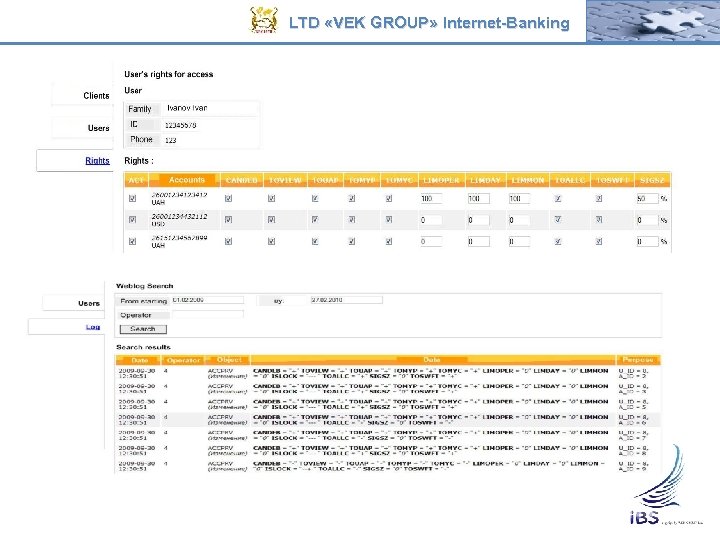
Task: Sort results by the Object column header
Action: 229,360
